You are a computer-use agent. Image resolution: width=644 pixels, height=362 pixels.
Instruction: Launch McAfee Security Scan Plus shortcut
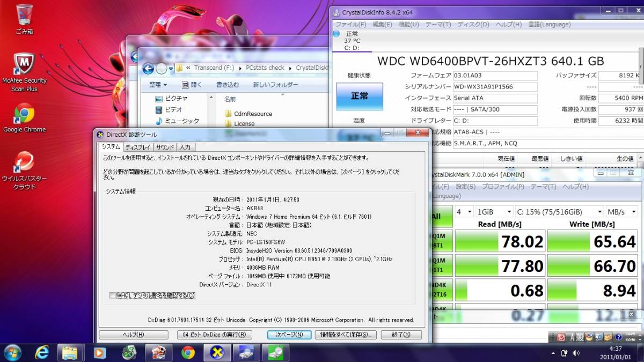[x=24, y=72]
